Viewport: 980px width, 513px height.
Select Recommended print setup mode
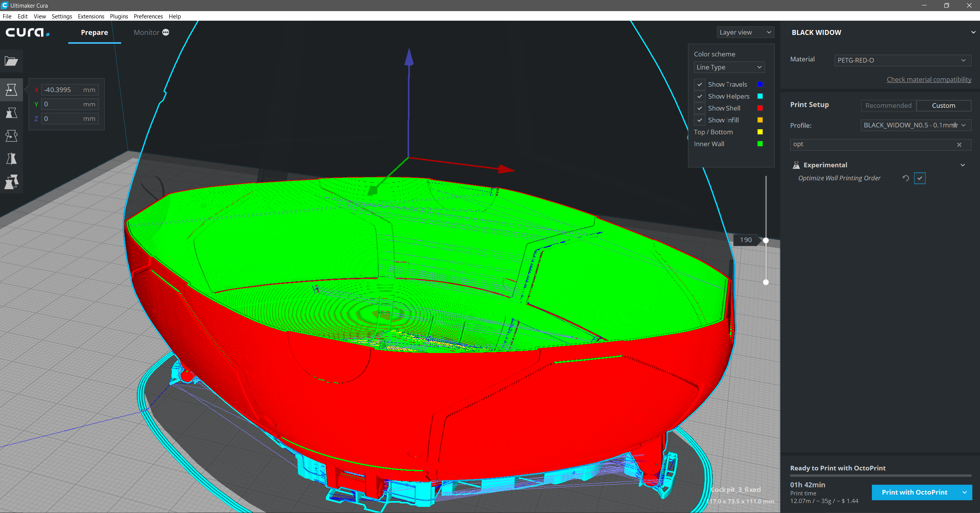click(x=888, y=106)
